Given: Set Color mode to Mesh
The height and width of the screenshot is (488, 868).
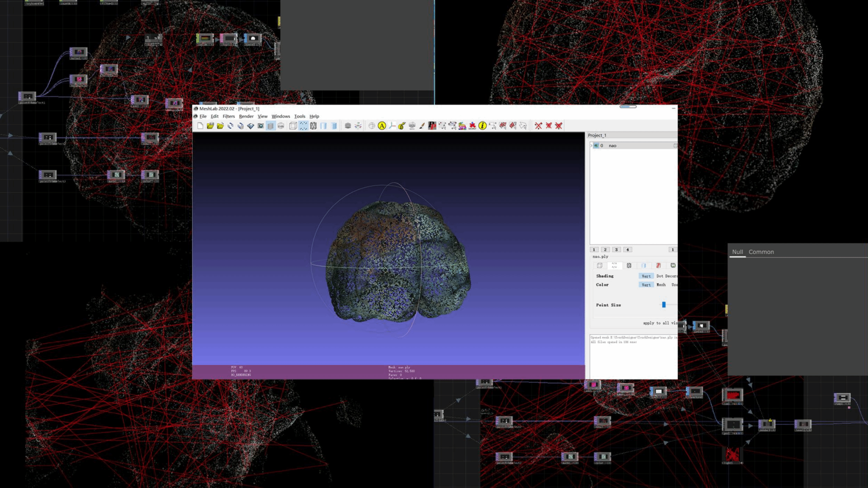Looking at the screenshot, I should coord(661,285).
